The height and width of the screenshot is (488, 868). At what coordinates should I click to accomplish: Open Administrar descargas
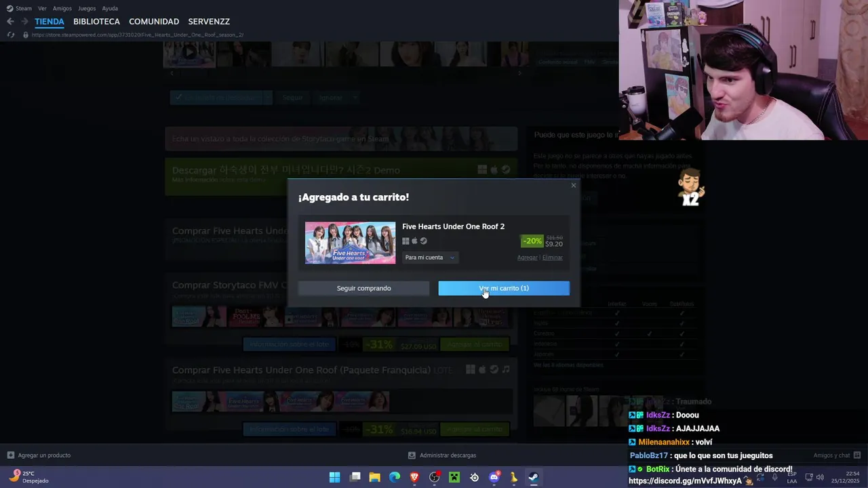(448, 455)
